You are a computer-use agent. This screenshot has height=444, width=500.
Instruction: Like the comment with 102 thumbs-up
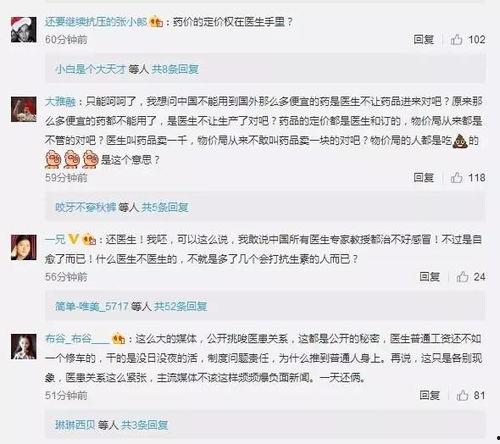456,40
